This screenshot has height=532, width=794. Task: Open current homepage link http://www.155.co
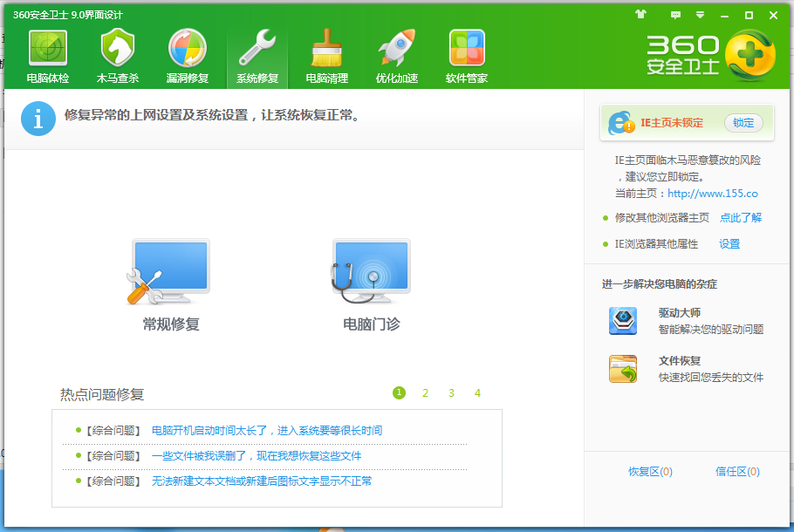pyautogui.click(x=713, y=194)
